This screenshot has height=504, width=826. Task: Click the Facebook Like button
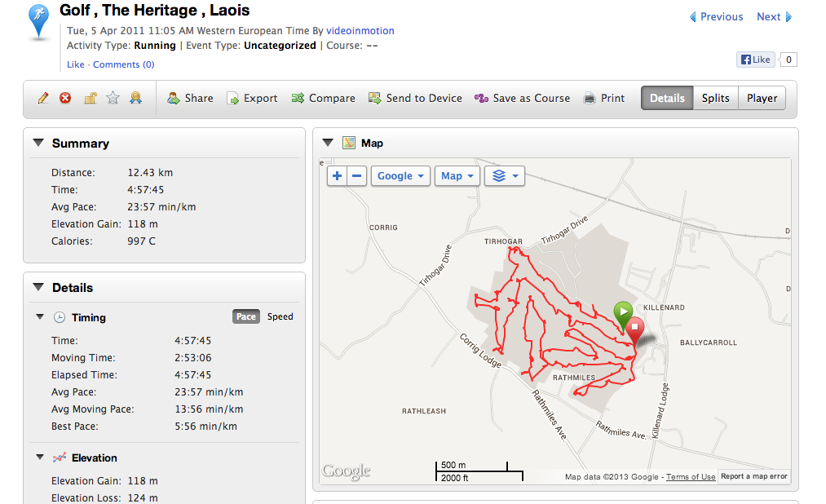(x=755, y=60)
